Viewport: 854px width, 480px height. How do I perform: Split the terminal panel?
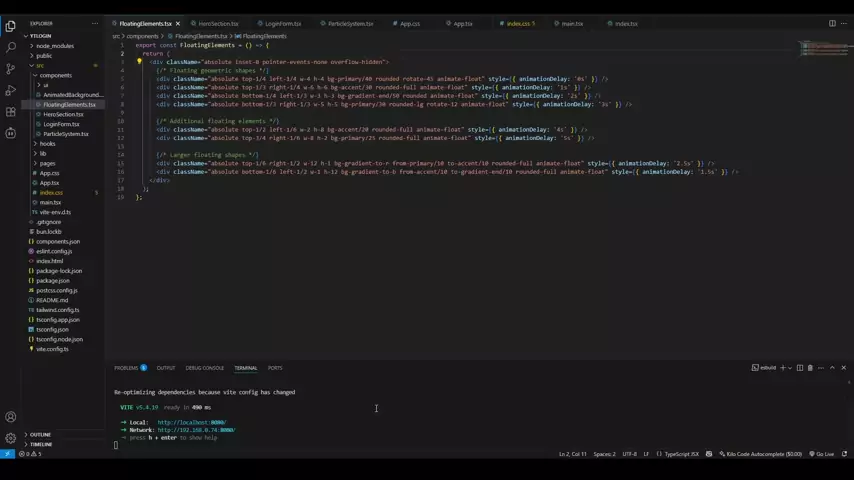[x=800, y=368]
